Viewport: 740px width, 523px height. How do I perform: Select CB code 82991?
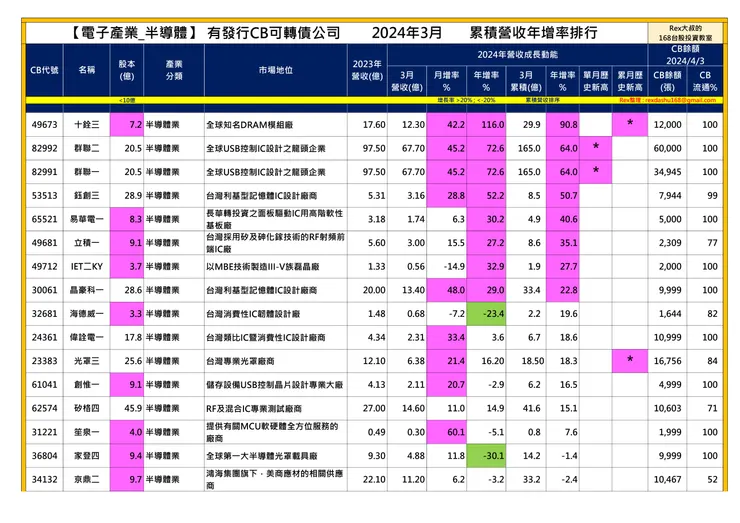click(x=44, y=172)
